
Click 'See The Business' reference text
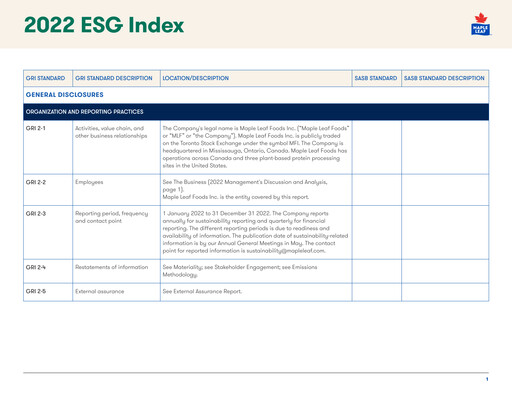point(245,186)
